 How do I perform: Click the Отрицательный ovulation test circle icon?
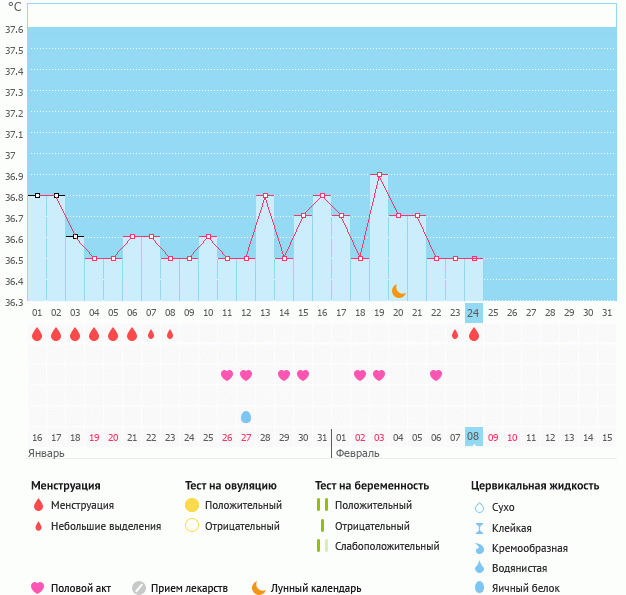point(192,526)
